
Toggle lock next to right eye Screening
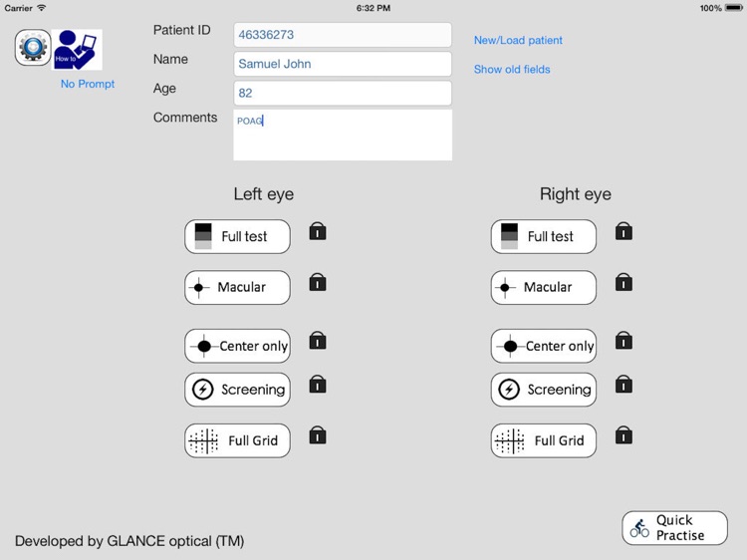[x=623, y=385]
